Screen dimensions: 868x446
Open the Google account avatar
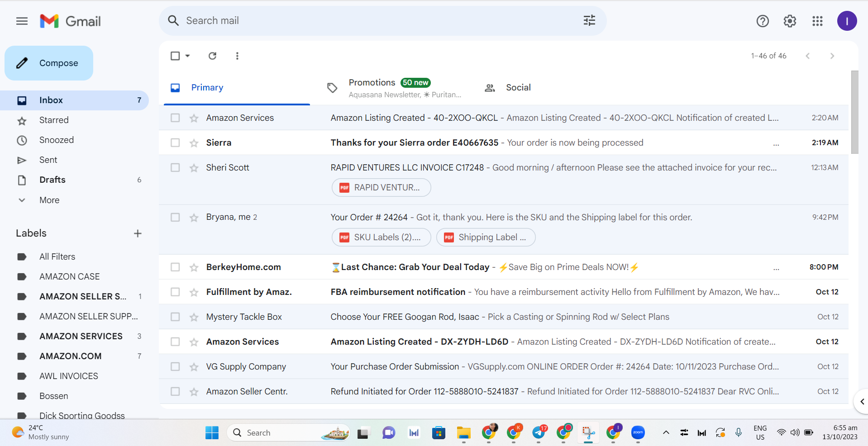pos(847,21)
